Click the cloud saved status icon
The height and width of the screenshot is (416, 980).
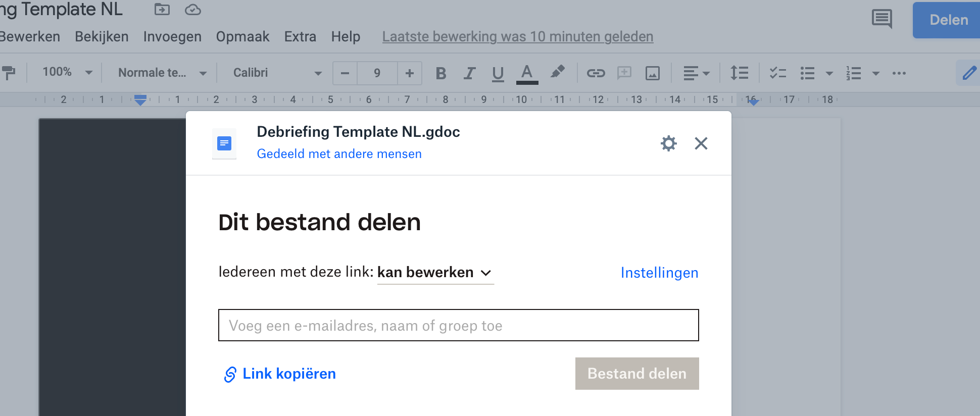pyautogui.click(x=193, y=10)
